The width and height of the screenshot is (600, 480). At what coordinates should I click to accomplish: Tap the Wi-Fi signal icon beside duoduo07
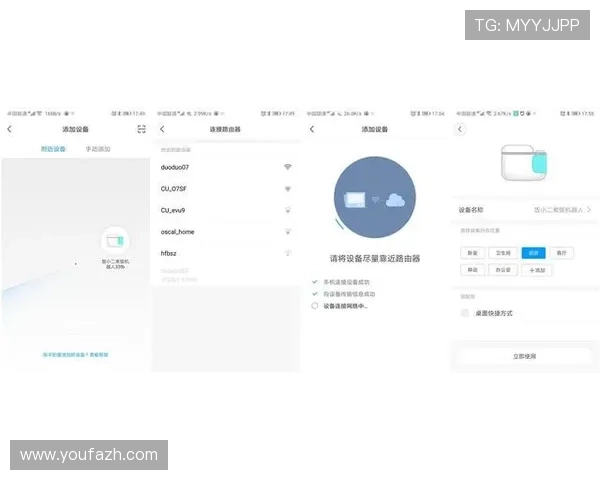(x=288, y=167)
